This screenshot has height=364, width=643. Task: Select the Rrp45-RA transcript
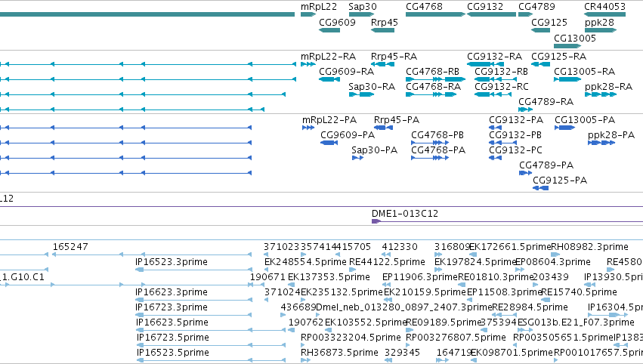[x=382, y=64]
